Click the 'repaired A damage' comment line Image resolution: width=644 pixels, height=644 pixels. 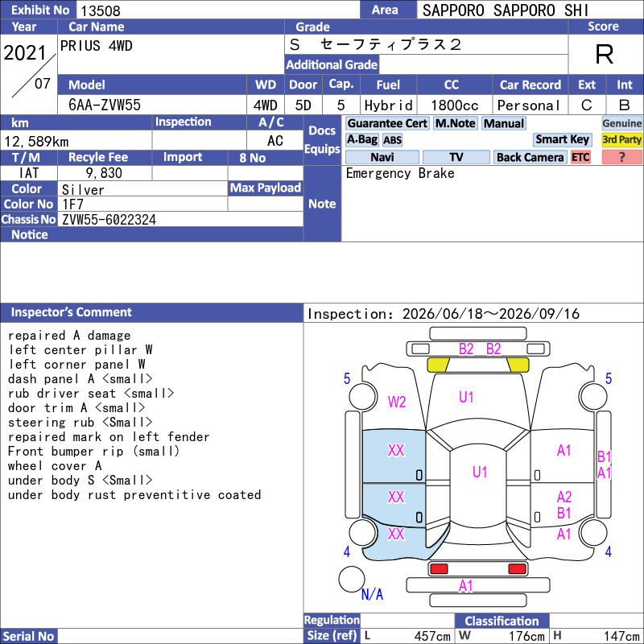point(69,336)
